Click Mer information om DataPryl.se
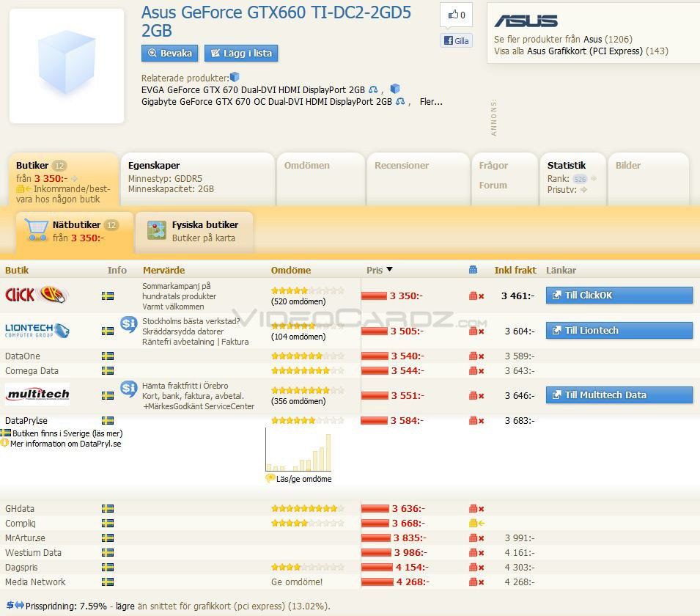 point(66,444)
